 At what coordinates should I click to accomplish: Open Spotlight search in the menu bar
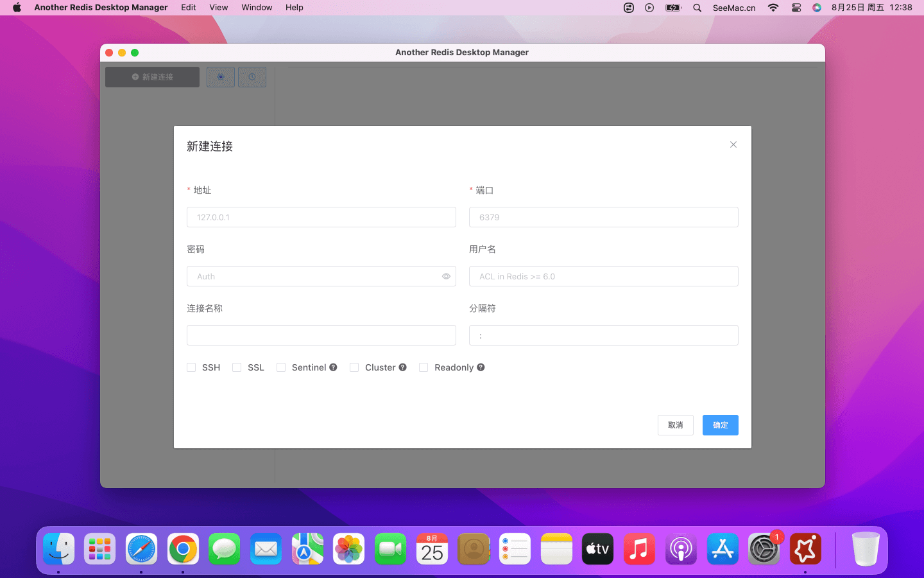tap(697, 8)
